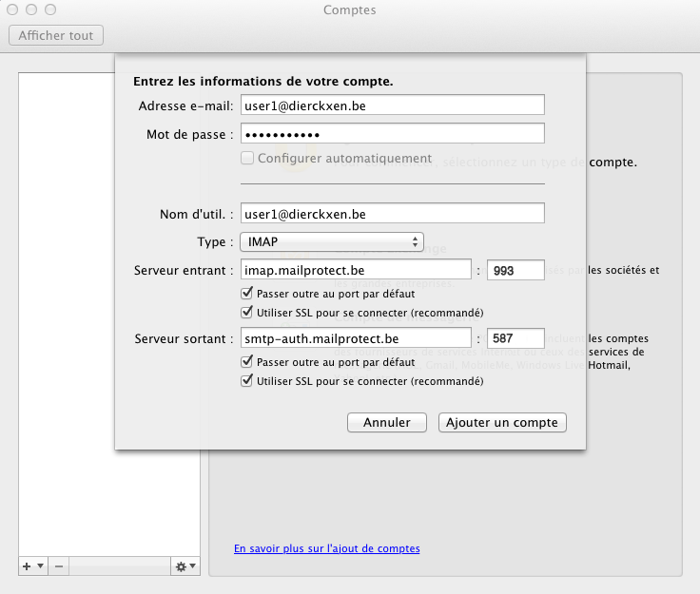
Task: Click incoming server port field 993
Action: 515,271
